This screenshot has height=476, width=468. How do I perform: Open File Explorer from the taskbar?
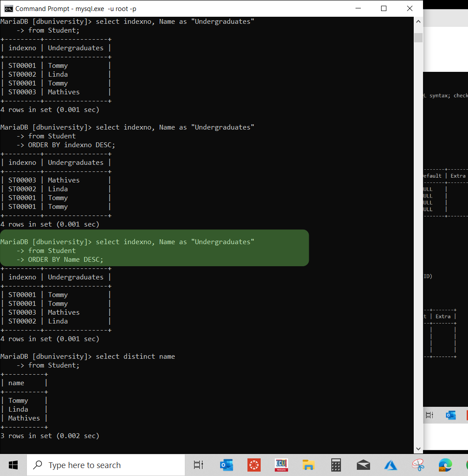pyautogui.click(x=308, y=465)
